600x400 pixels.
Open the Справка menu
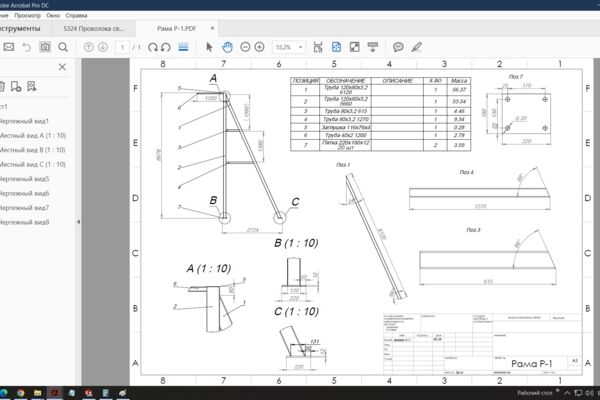77,16
